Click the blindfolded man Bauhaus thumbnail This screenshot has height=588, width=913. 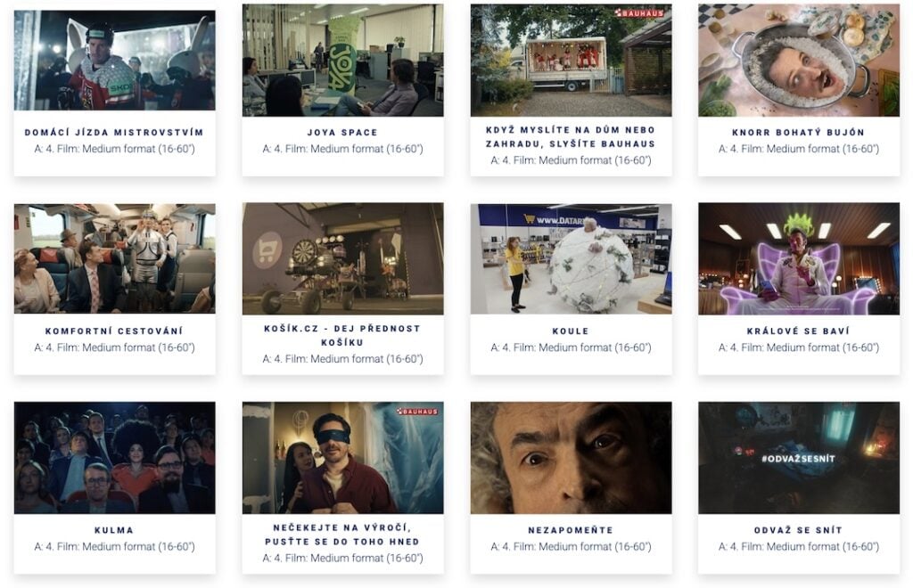(343, 458)
